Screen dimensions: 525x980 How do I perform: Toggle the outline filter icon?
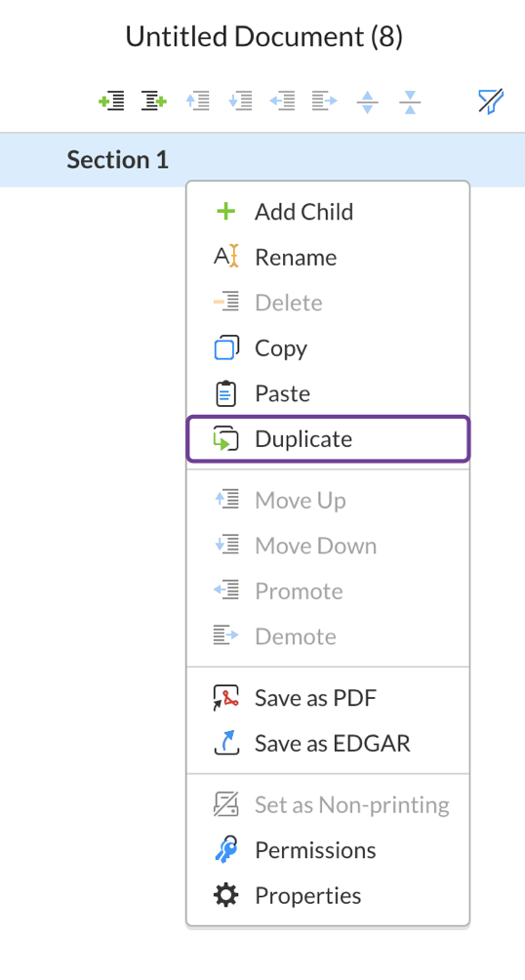[x=491, y=101]
